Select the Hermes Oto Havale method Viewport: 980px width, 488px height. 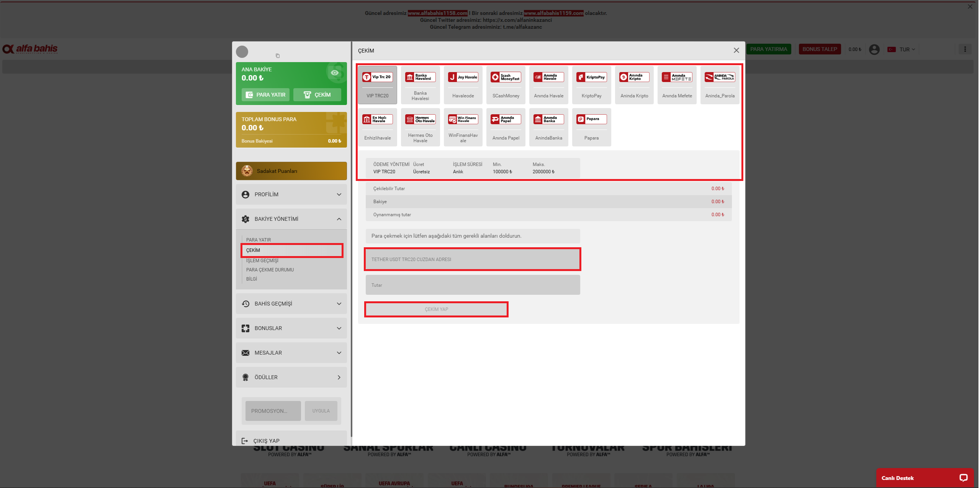point(420,127)
